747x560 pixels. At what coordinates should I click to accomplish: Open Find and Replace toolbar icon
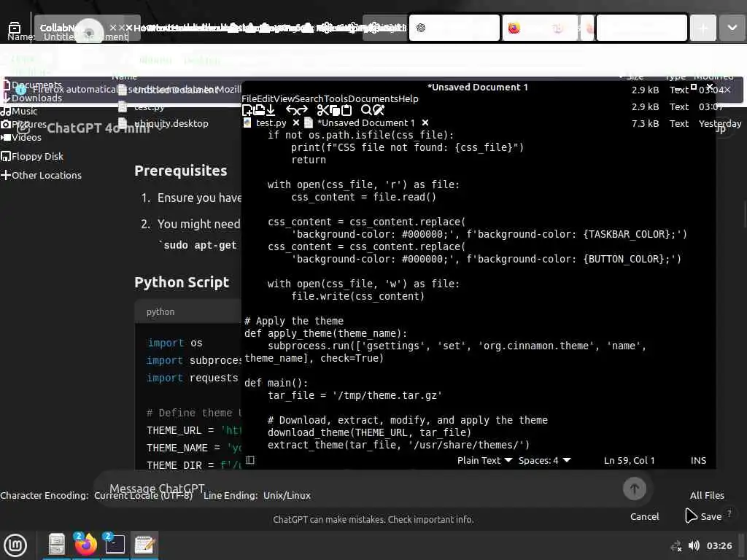[379, 111]
